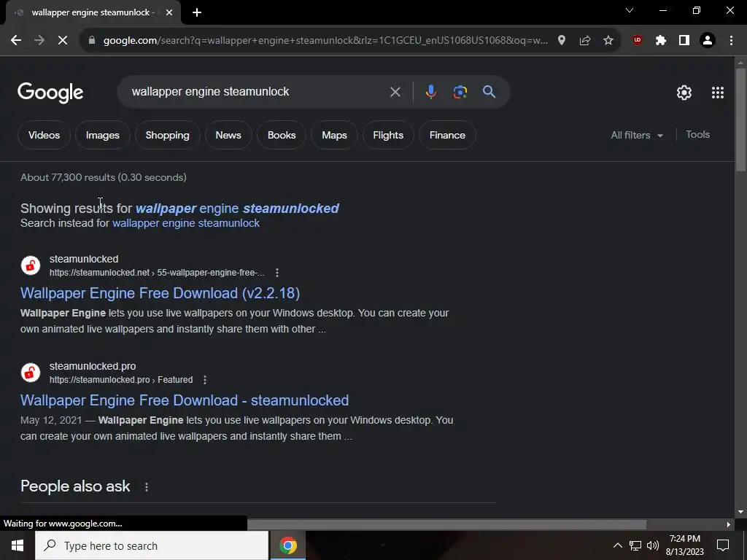Expand the All filters dropdown

pos(637,135)
